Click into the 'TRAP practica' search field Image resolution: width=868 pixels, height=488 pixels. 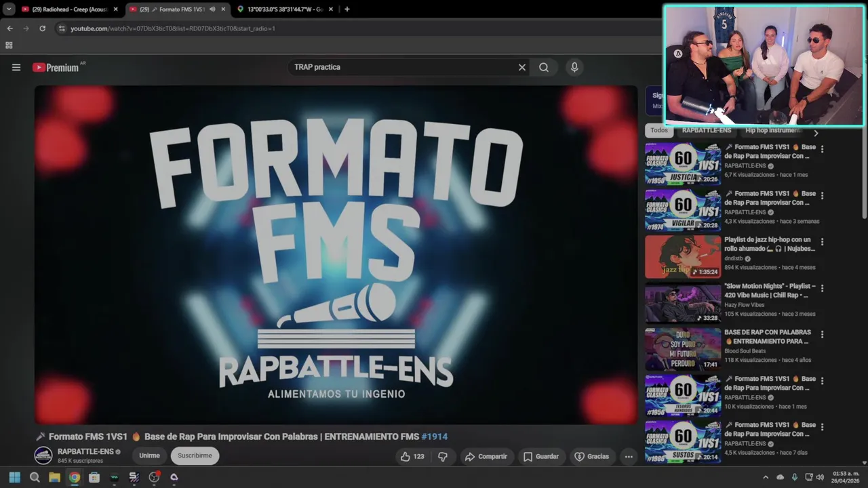point(403,67)
